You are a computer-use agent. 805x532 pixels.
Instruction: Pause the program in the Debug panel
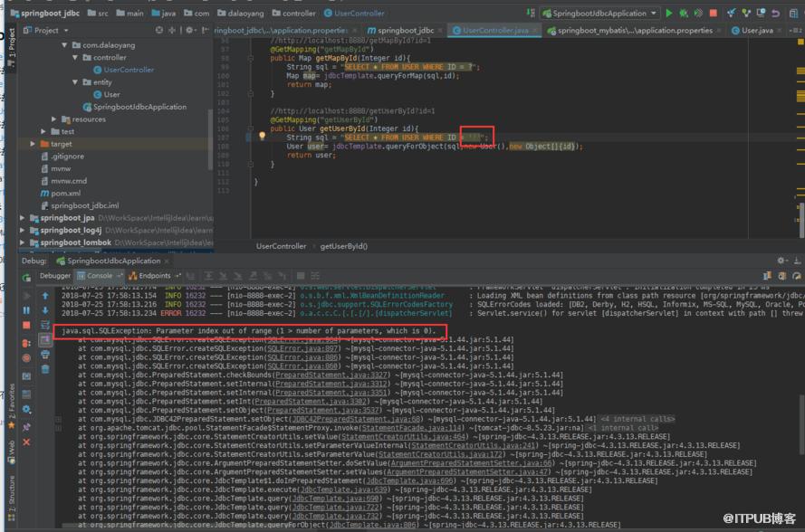tap(26, 310)
